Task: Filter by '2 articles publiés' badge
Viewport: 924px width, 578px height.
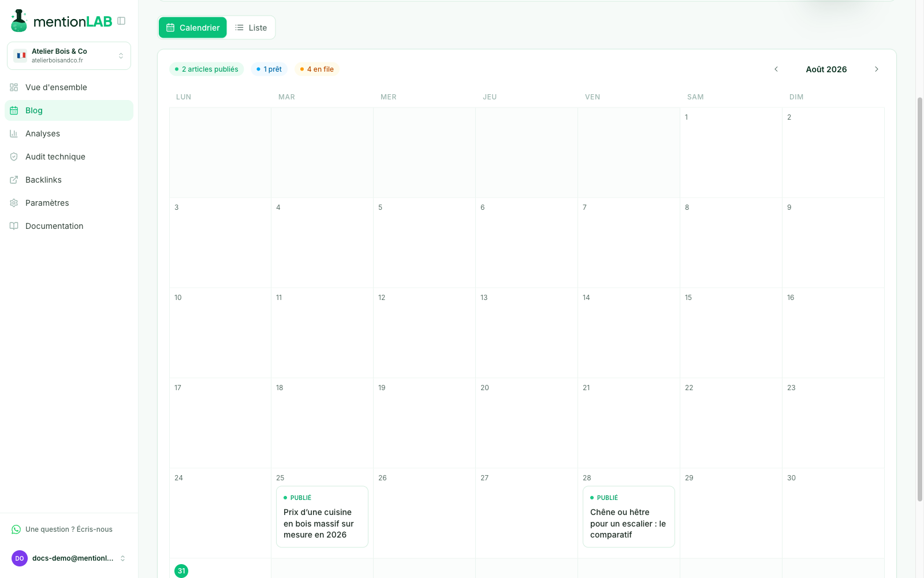Action: click(x=207, y=69)
